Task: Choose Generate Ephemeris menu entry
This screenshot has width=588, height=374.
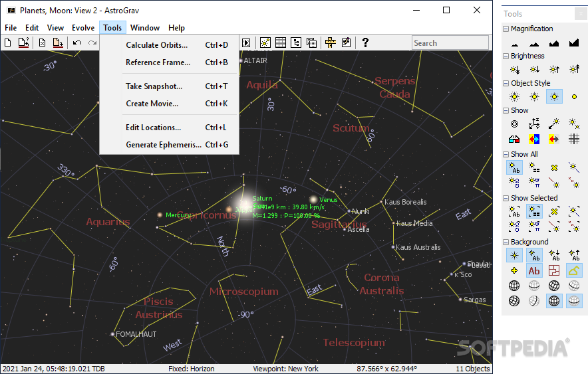Action: (x=169, y=145)
